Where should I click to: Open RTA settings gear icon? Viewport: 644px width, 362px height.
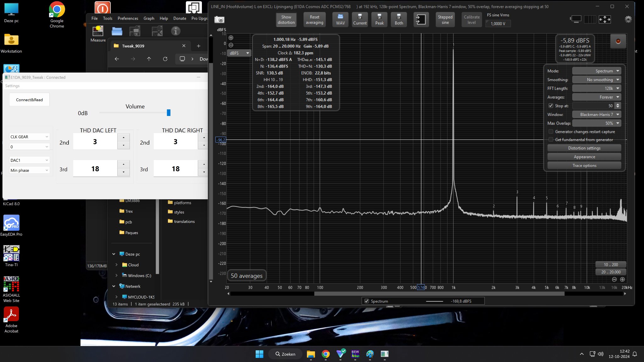pos(628,19)
